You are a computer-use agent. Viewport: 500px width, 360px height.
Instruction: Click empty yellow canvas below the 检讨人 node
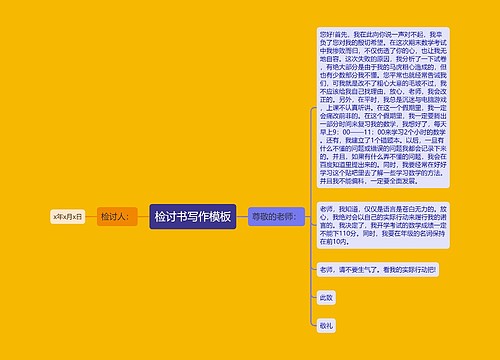[x=117, y=283]
